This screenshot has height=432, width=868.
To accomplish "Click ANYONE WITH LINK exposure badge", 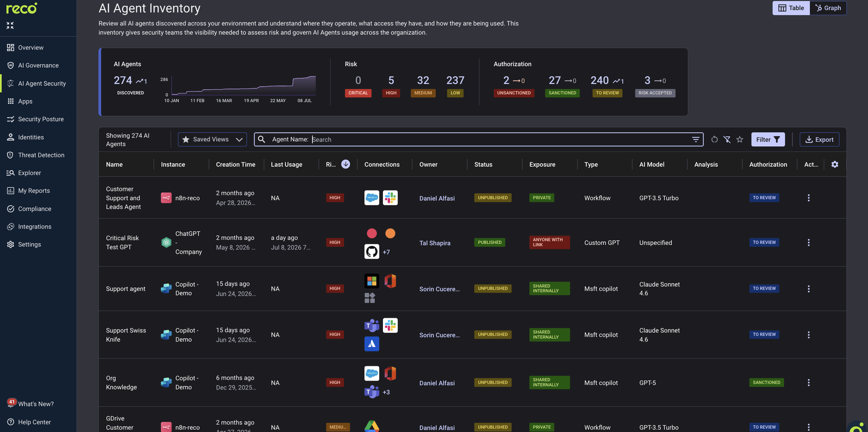I will (550, 242).
